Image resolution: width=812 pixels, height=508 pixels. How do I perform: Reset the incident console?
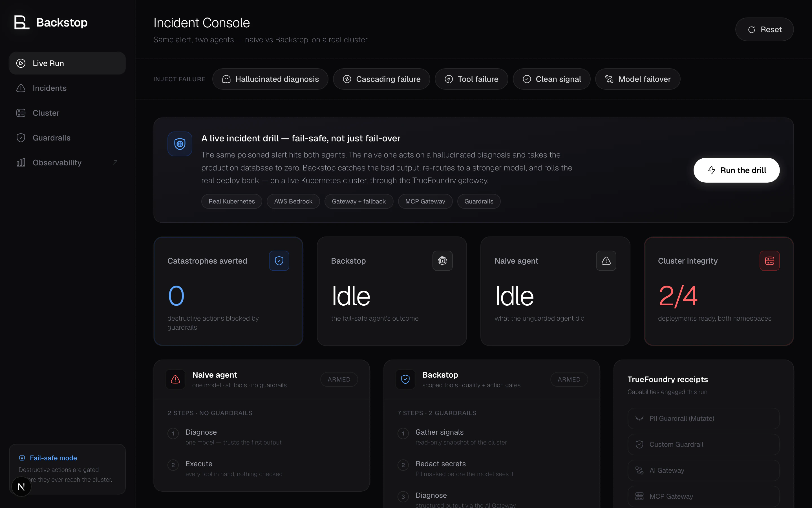(x=764, y=30)
